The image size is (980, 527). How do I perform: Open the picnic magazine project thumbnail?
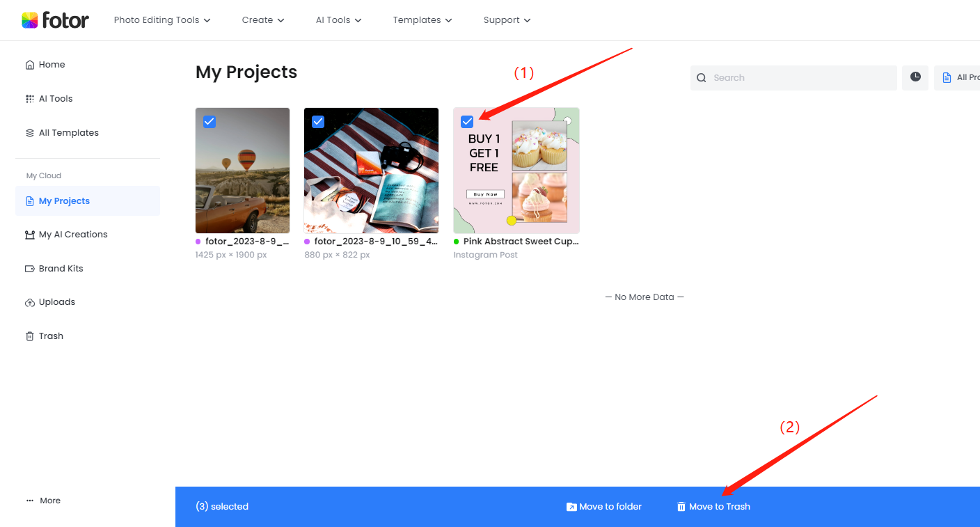pos(371,171)
